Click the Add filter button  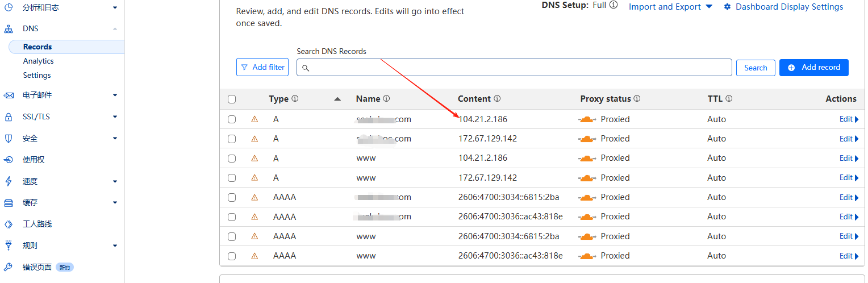click(262, 67)
